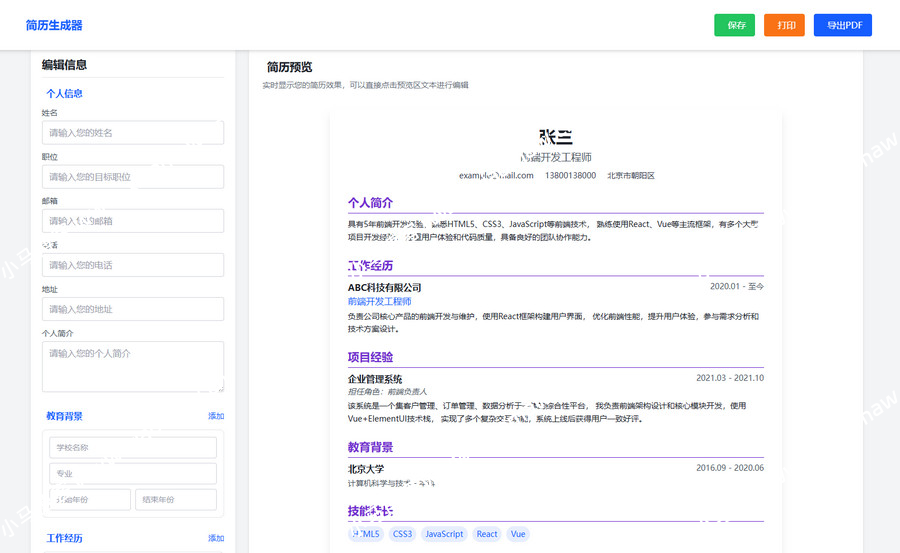Viewport: 900px width, 553px height.
Task: Click the blue 前端开发工程师 job title
Action: coord(379,301)
